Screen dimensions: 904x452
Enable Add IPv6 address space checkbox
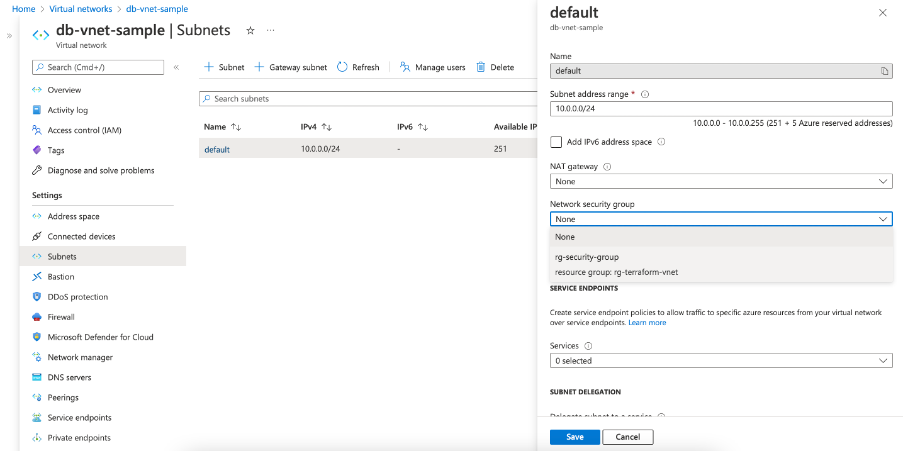click(556, 142)
